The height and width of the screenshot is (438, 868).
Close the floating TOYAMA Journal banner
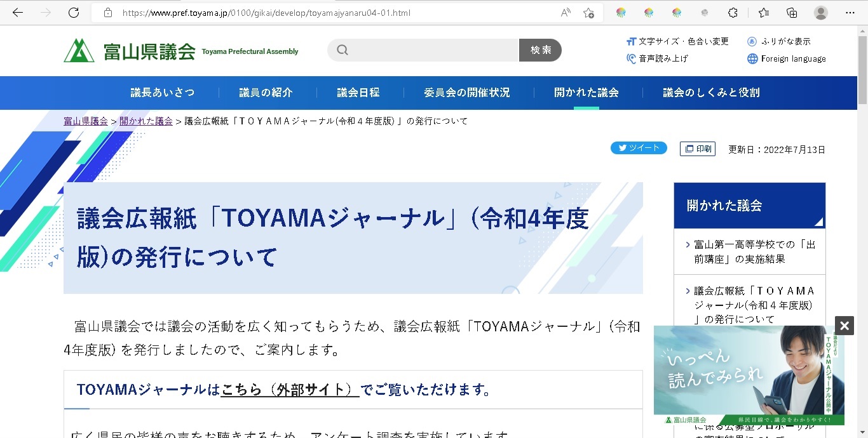844,326
